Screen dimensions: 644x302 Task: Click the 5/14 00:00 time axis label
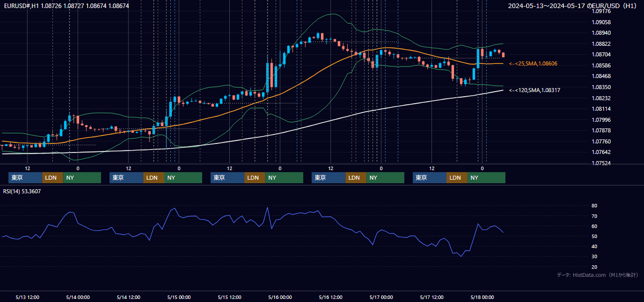[78, 297]
